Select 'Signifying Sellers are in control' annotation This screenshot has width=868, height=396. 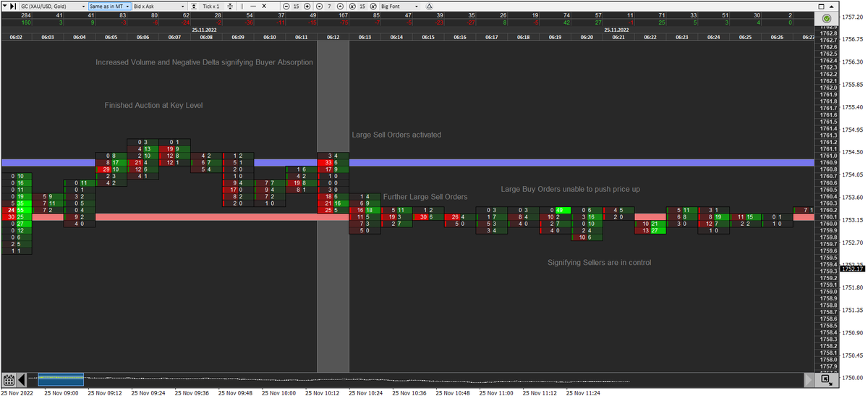click(x=600, y=262)
